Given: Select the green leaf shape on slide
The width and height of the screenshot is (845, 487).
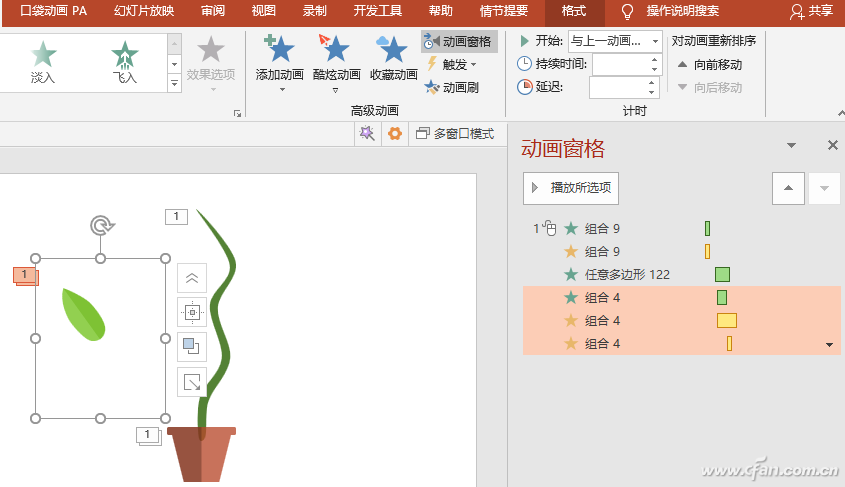Looking at the screenshot, I should click(x=84, y=315).
